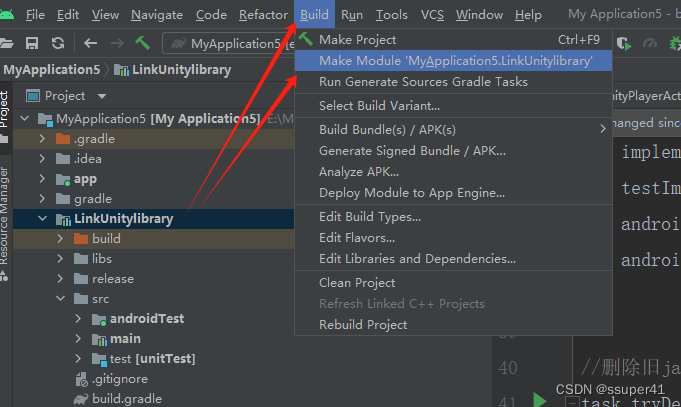Image resolution: width=681 pixels, height=407 pixels.
Task: Close the open Build menu
Action: coord(314,14)
